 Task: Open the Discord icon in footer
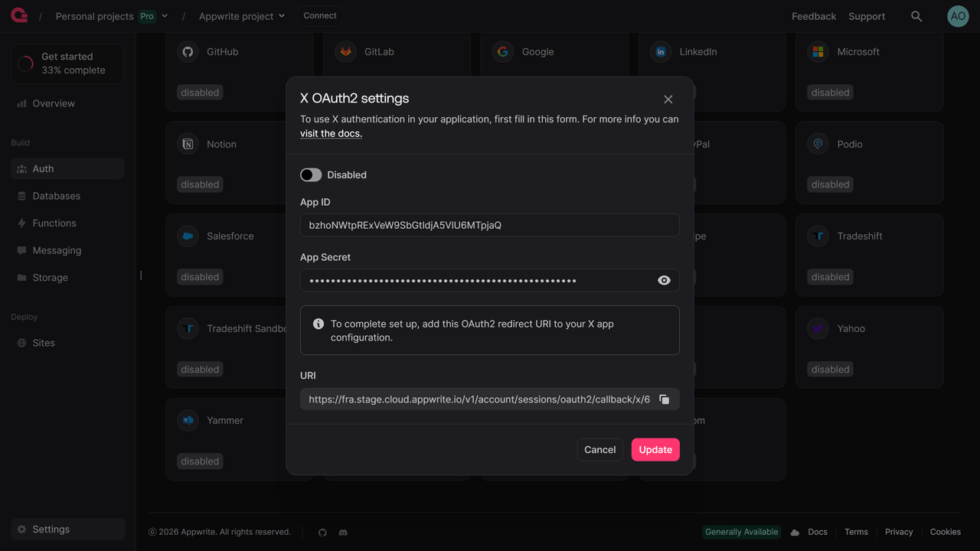(343, 533)
